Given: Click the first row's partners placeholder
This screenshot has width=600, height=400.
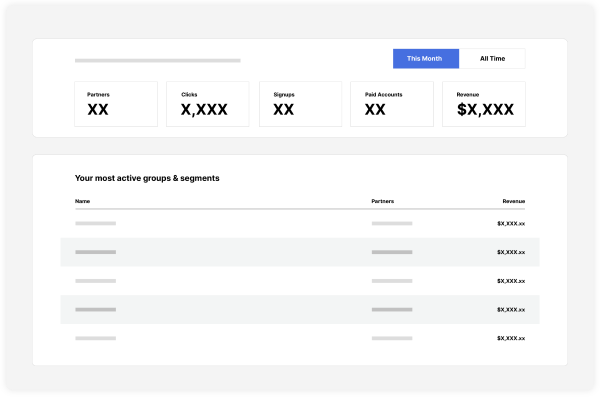Looking at the screenshot, I should [392, 223].
